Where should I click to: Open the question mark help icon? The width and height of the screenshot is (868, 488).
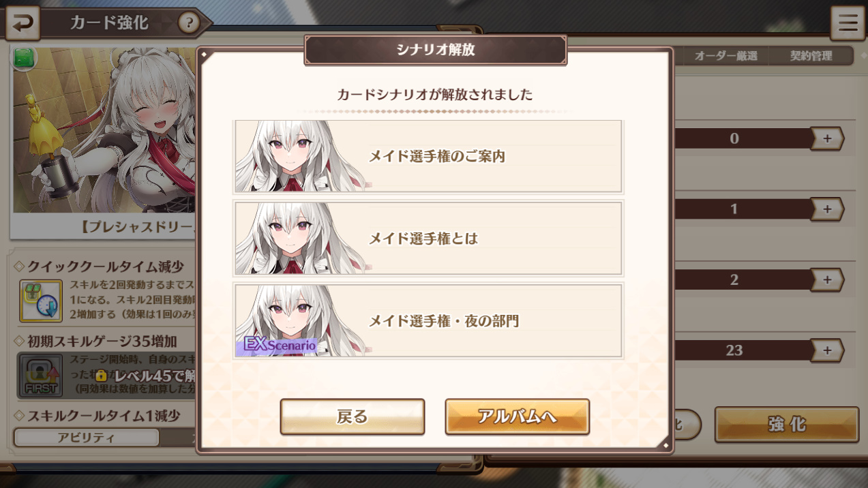(189, 23)
